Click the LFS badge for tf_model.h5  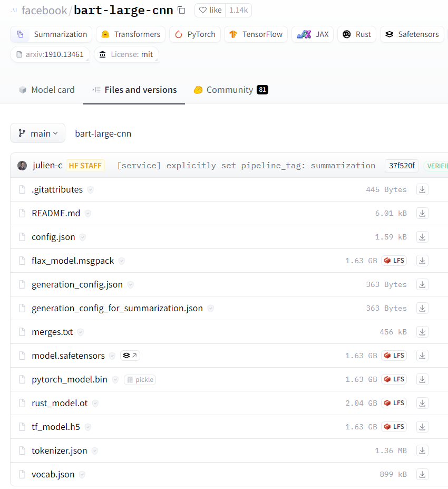(394, 426)
